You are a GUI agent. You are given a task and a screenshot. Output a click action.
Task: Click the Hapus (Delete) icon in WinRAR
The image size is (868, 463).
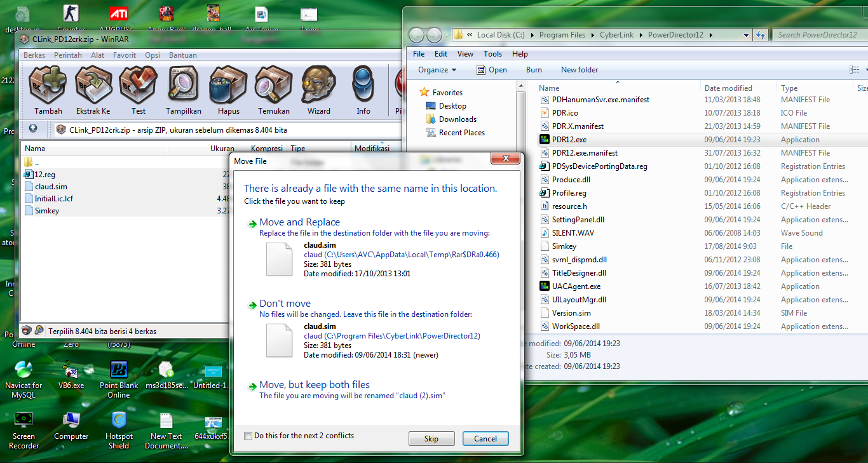(229, 91)
